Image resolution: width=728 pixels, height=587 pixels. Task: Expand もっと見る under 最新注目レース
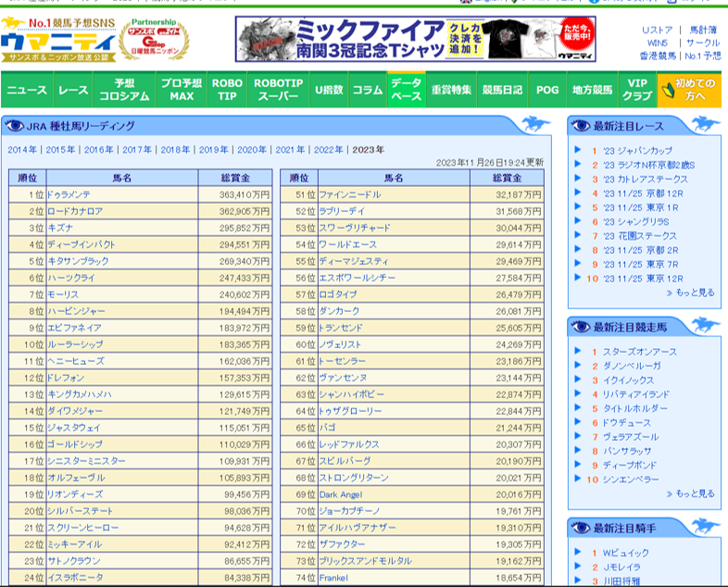(690, 293)
